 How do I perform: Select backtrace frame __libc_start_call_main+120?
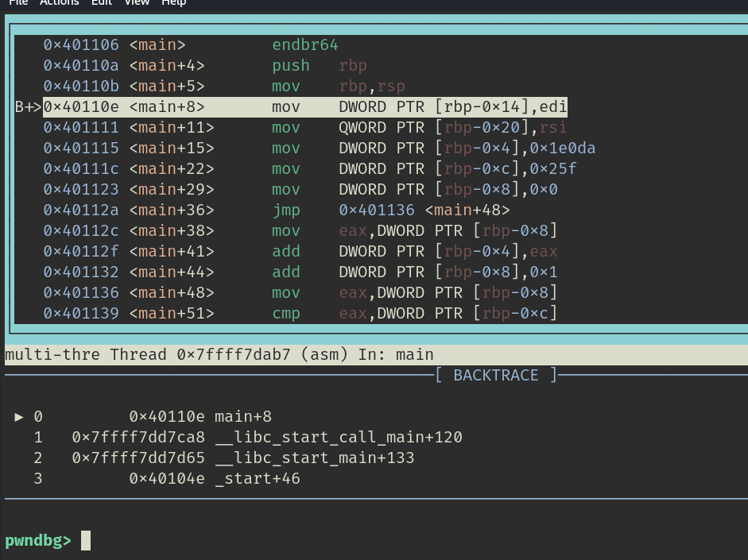click(338, 437)
